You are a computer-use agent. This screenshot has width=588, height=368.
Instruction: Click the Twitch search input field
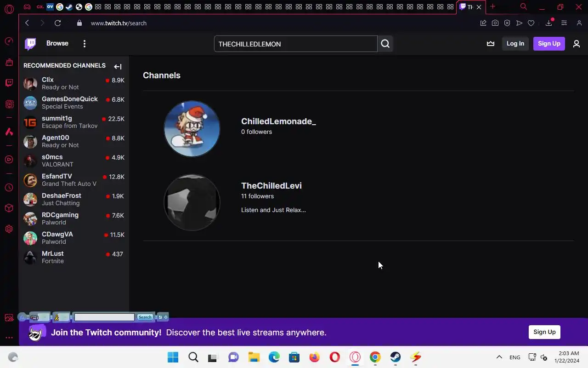[x=296, y=44]
